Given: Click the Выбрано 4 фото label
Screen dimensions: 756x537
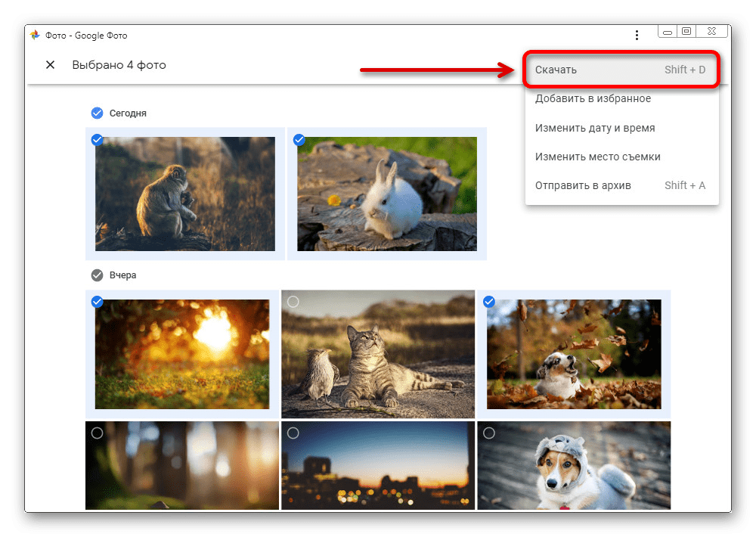Looking at the screenshot, I should (119, 65).
